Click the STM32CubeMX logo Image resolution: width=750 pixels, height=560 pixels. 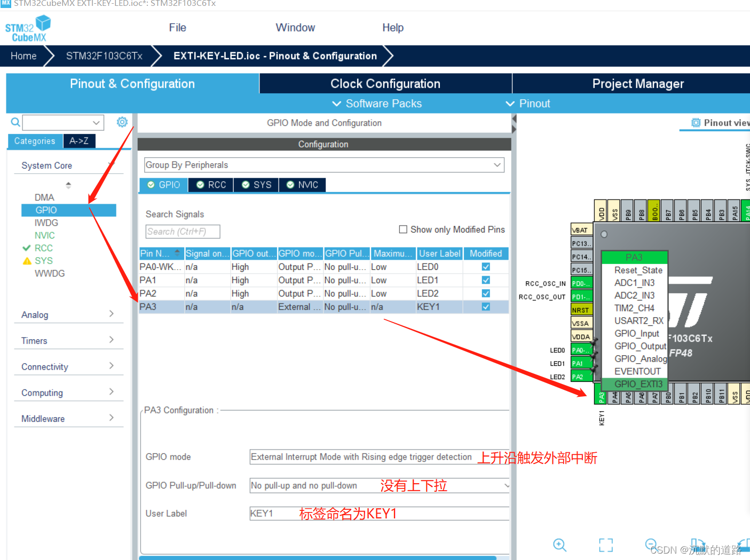28,29
